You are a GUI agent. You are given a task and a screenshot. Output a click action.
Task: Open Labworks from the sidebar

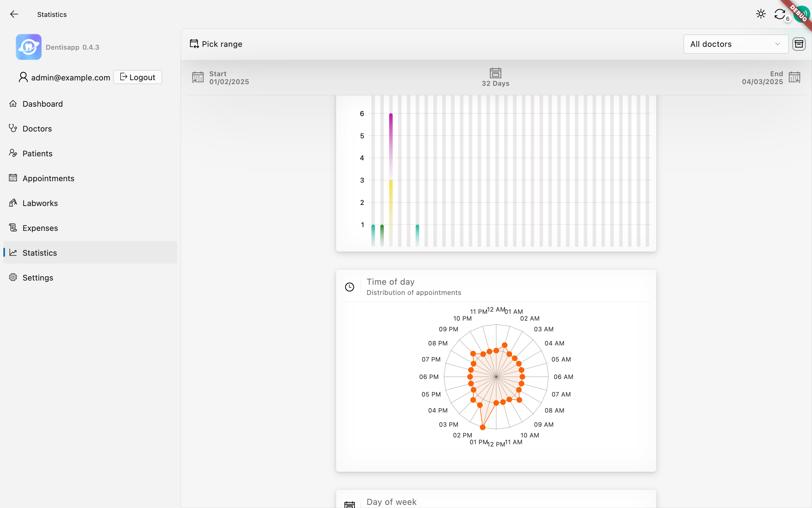[x=90, y=203]
